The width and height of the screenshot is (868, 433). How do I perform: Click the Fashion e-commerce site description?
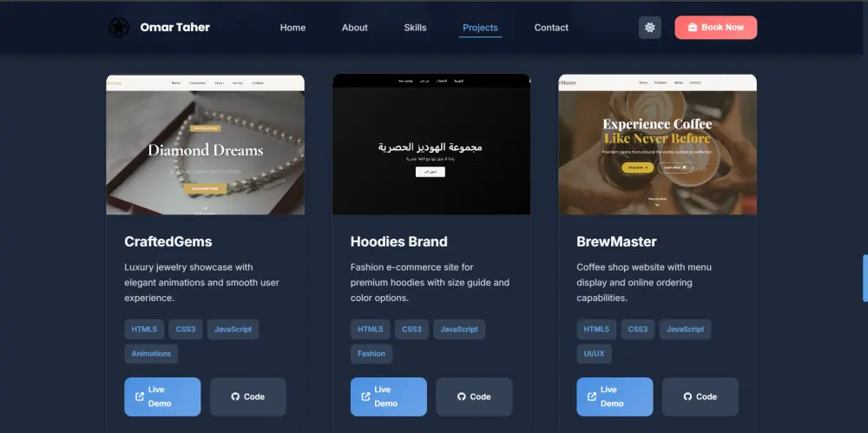[430, 282]
